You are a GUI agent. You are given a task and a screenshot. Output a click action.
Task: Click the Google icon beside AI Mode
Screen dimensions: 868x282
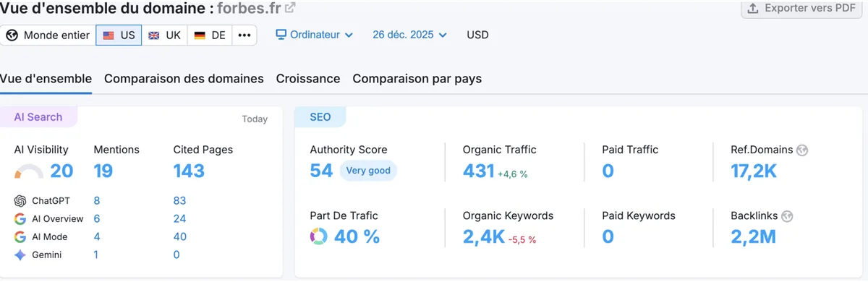pos(20,237)
